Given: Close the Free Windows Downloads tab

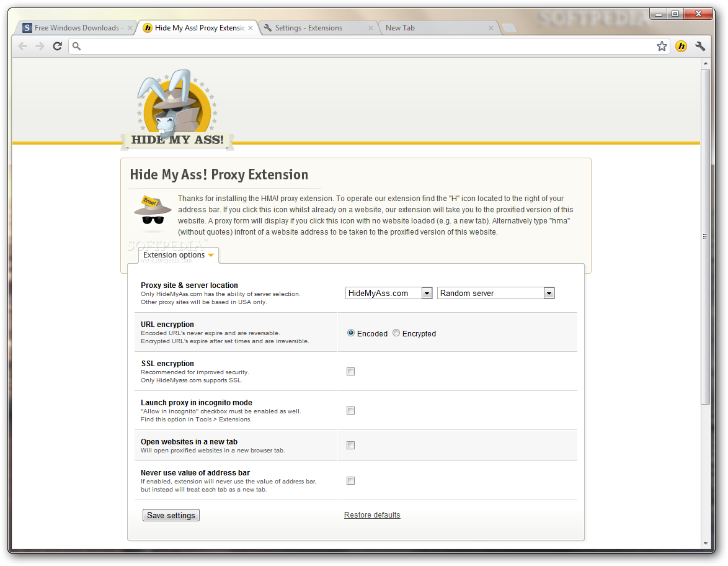Looking at the screenshot, I should (x=130, y=28).
